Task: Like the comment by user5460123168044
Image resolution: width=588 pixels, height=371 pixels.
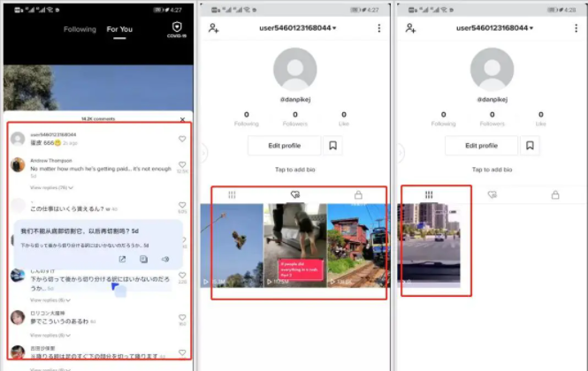Action: point(182,139)
